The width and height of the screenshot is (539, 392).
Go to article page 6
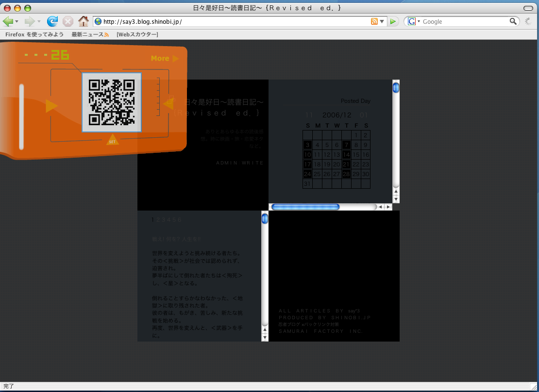180,220
